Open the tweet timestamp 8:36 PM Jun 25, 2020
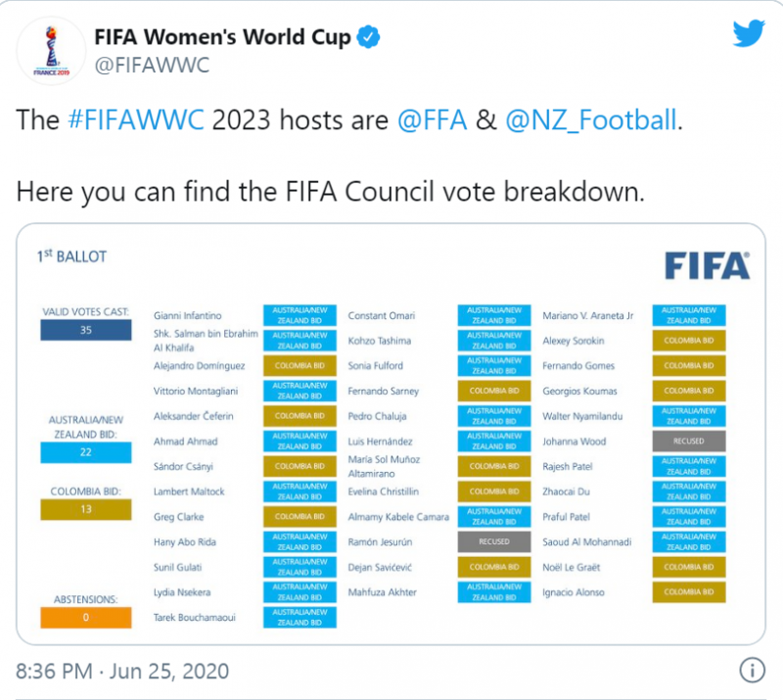The width and height of the screenshot is (783, 700). (122, 671)
